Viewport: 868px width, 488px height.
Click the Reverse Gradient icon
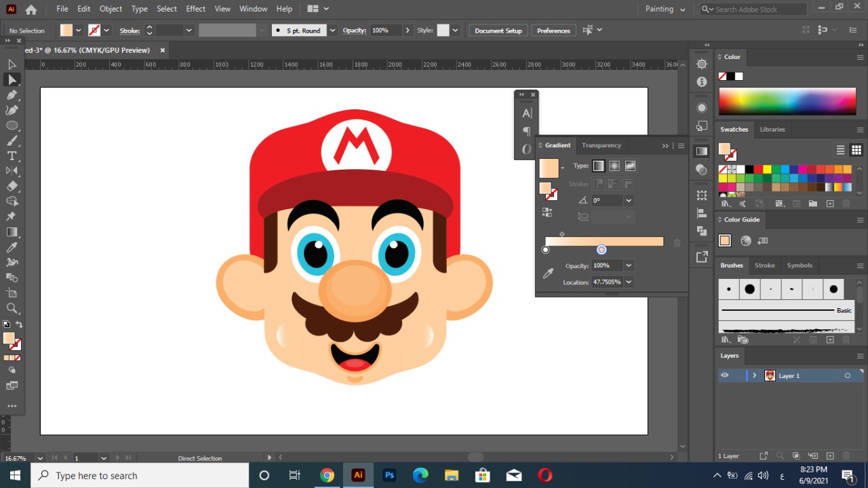[x=547, y=212]
